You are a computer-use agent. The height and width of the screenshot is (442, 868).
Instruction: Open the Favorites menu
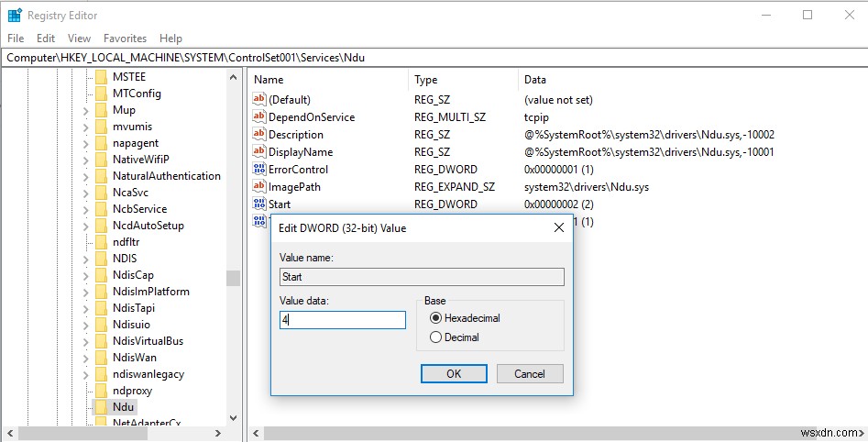125,39
